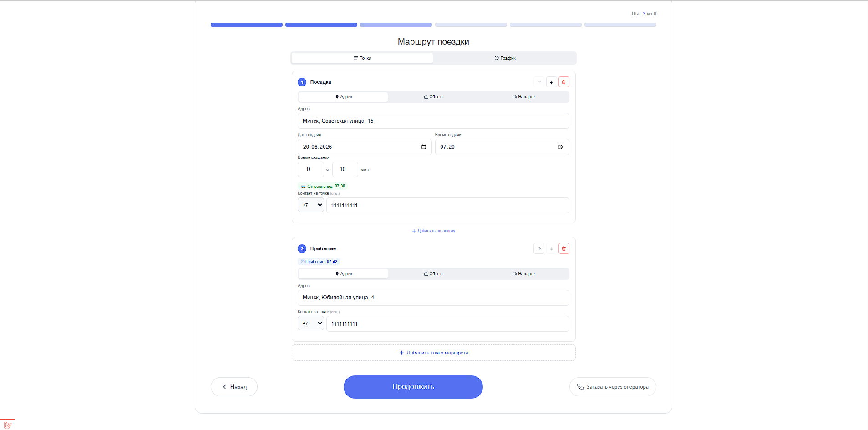868x430 pixels.
Task: Click the disabled down arrow in Прибытие
Action: pos(551,248)
